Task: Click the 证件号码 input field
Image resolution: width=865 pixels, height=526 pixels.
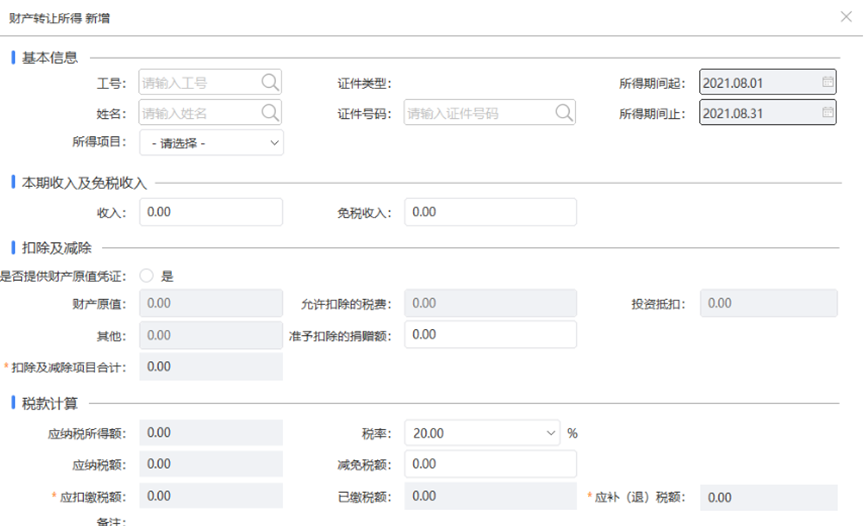Action: coord(478,113)
